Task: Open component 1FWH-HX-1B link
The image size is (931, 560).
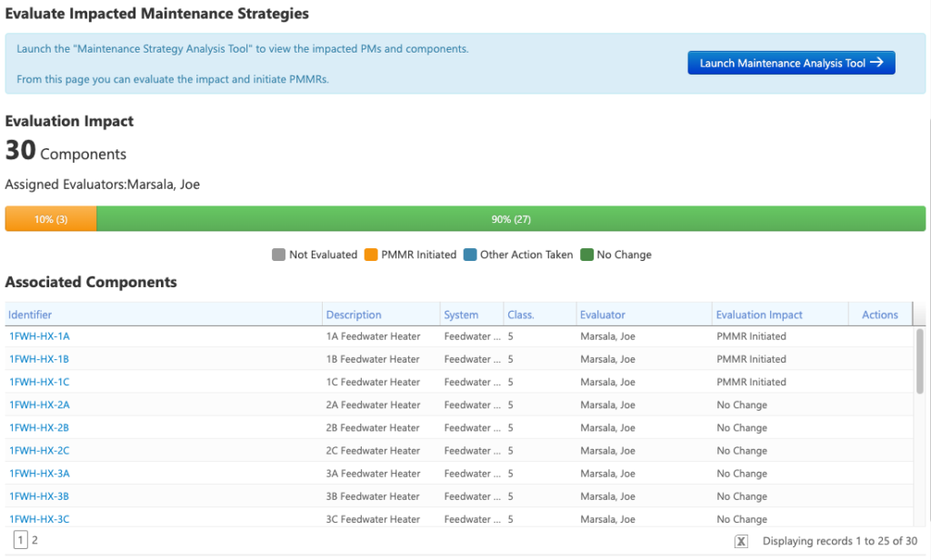Action: tap(39, 359)
